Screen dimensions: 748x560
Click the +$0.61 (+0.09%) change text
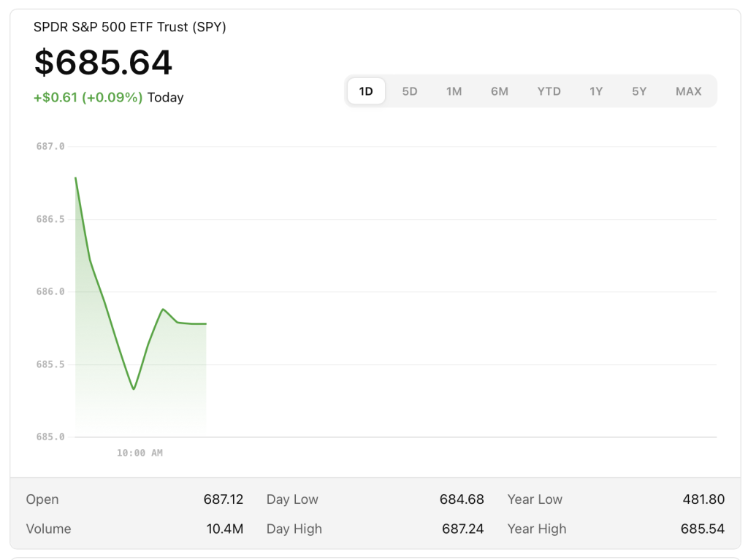click(x=88, y=97)
